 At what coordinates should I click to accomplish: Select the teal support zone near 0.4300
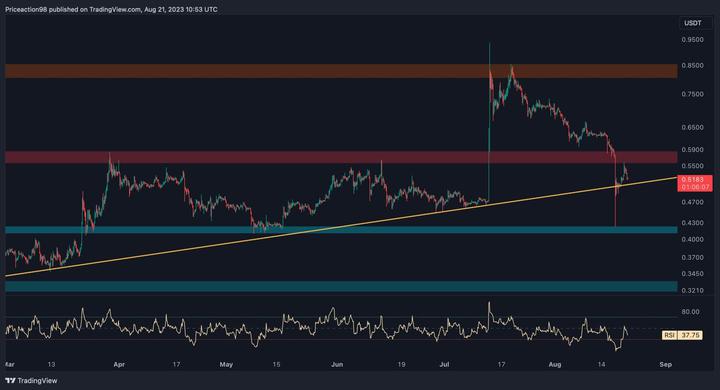[x=341, y=230]
